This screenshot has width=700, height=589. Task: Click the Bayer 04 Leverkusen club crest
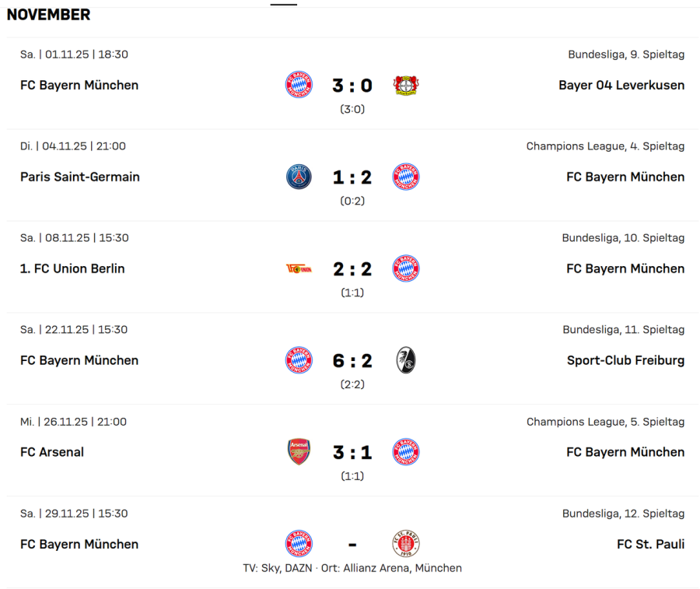406,85
